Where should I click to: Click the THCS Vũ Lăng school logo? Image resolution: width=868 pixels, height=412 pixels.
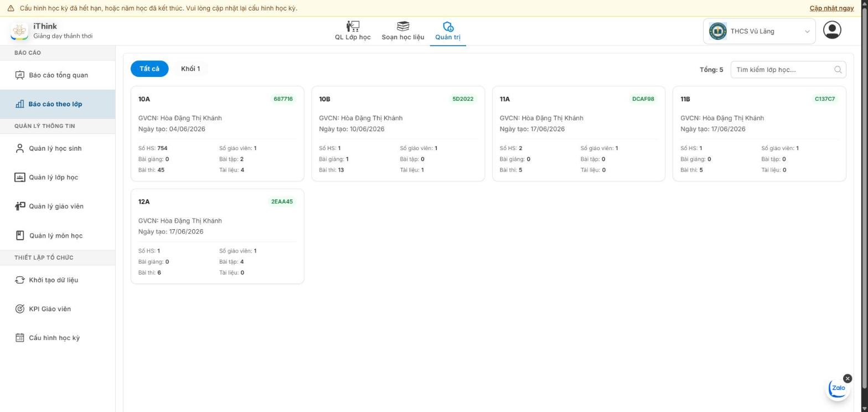(x=718, y=31)
